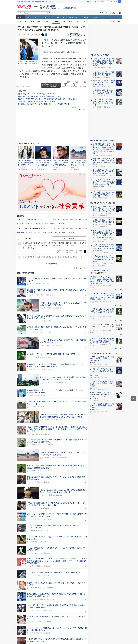
Task: Share article on X from headline
Action: coord(43,35)
